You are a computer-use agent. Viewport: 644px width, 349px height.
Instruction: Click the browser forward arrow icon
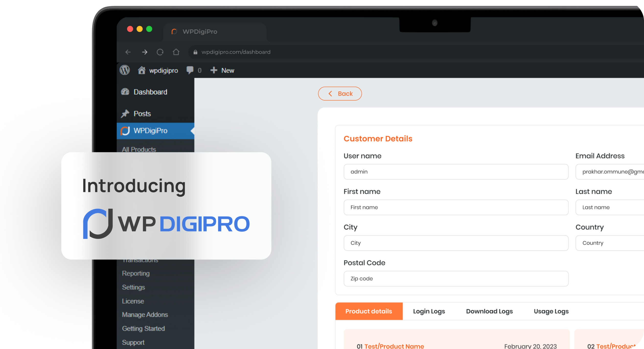coord(145,52)
